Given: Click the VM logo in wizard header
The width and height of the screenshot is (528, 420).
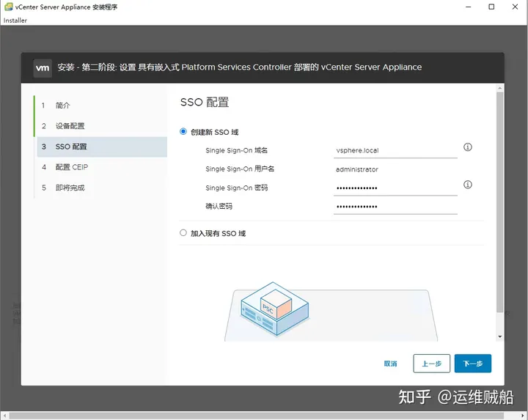Looking at the screenshot, I should coord(43,67).
